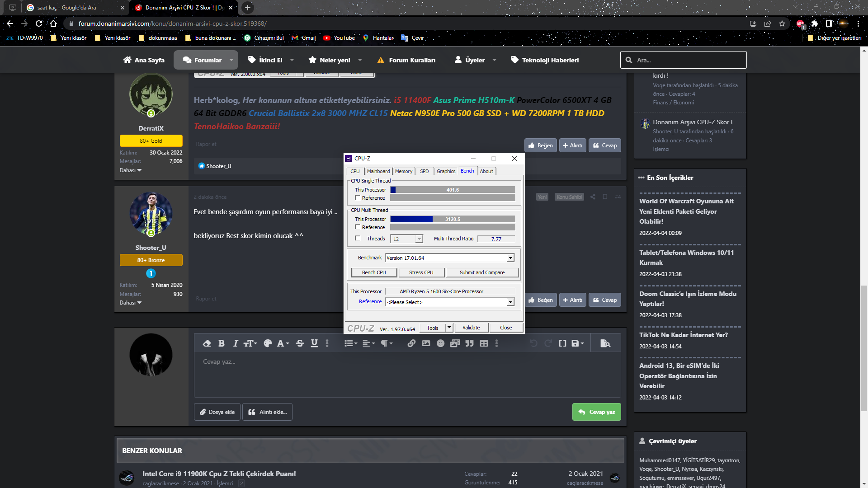The height and width of the screenshot is (488, 868).
Task: Click the search magnifier icon
Action: (x=628, y=60)
